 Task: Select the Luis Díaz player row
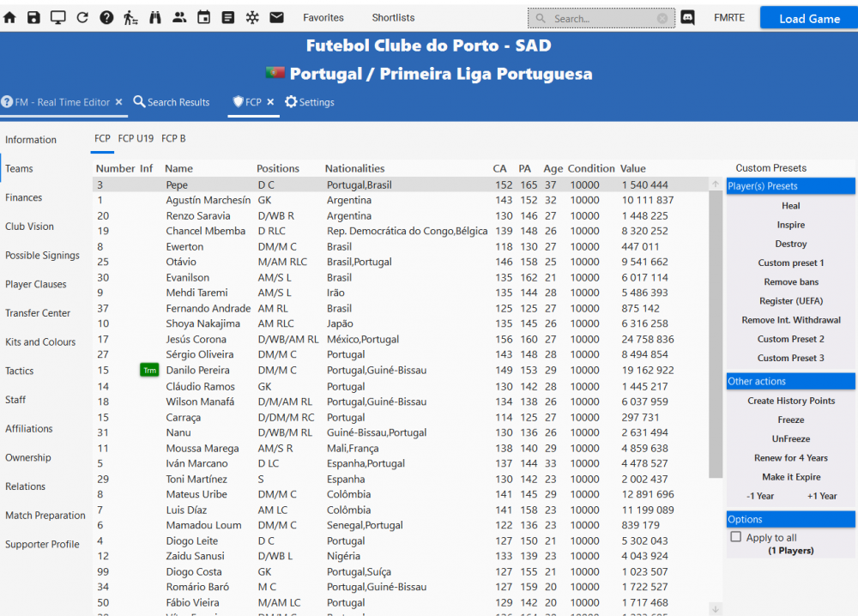pyautogui.click(x=400, y=510)
